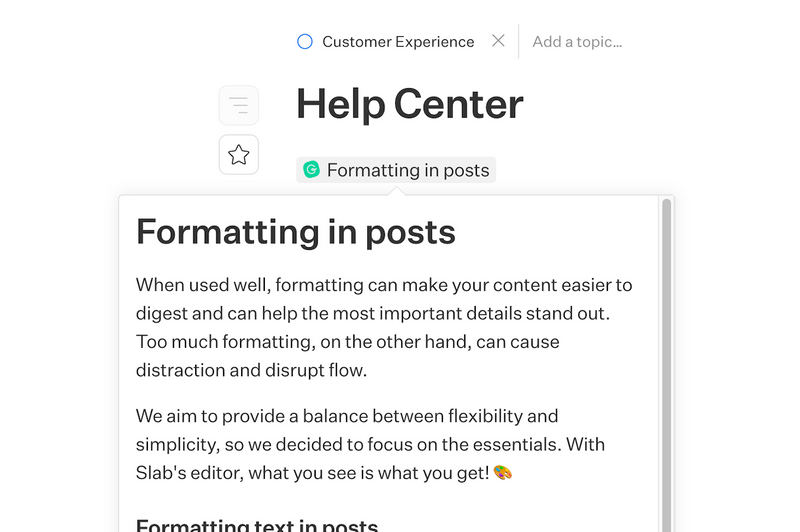800x532 pixels.
Task: Remove the Customer Experience topic
Action: pyautogui.click(x=498, y=41)
